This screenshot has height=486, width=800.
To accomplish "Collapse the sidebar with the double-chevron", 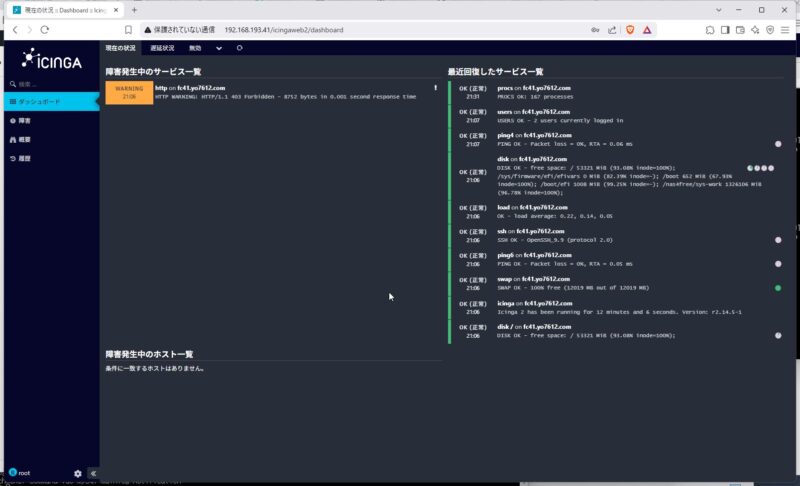I will point(93,473).
